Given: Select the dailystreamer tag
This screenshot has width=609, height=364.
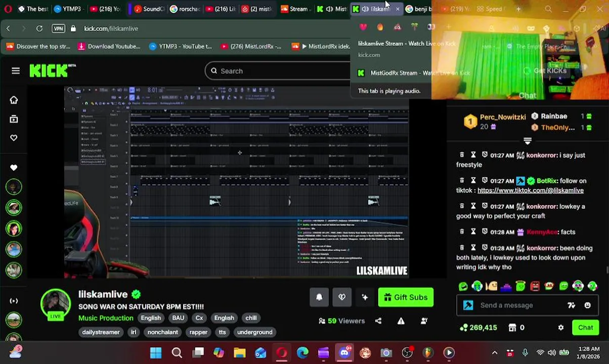Looking at the screenshot, I should [101, 332].
